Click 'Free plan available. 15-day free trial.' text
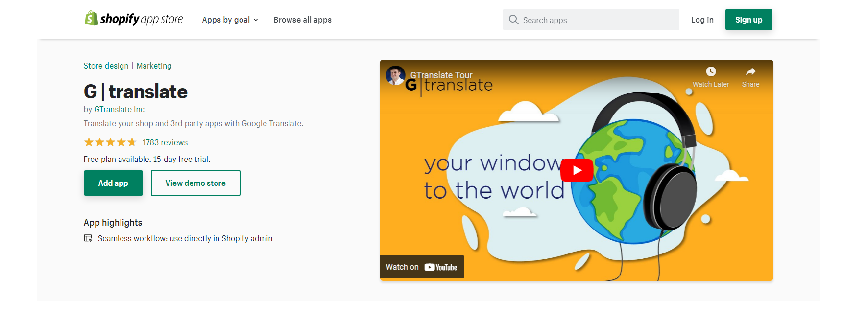 pos(147,159)
